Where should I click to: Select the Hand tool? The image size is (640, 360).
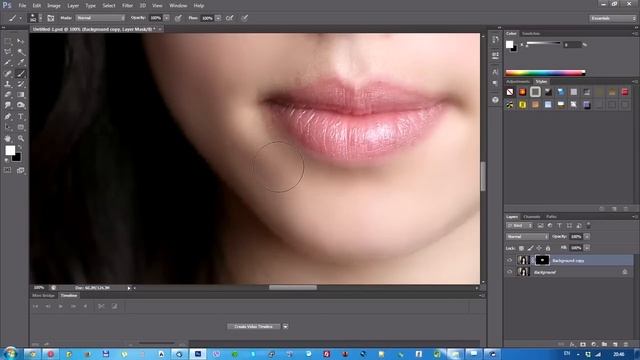pos(8,138)
